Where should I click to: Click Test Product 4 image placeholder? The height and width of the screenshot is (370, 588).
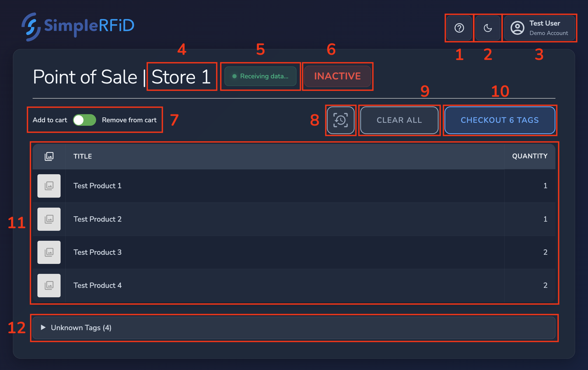point(49,285)
